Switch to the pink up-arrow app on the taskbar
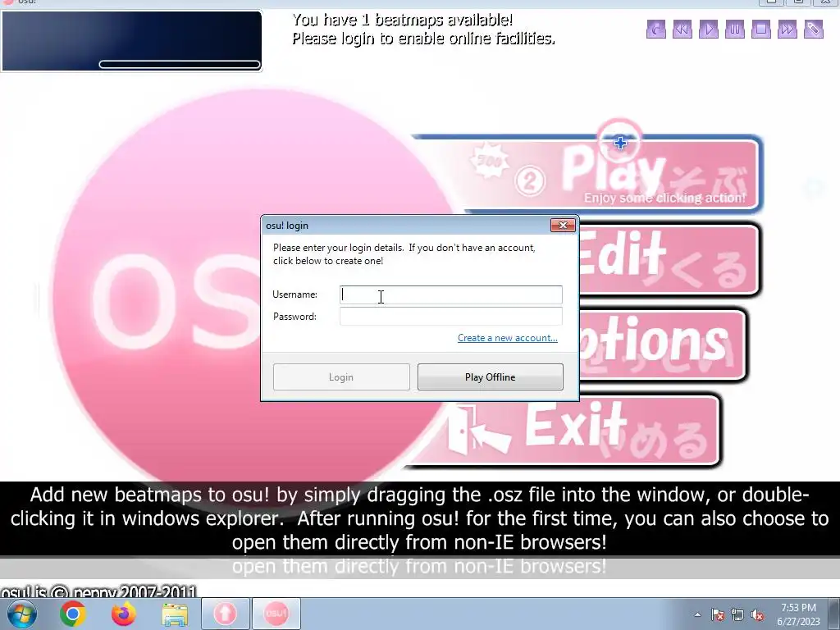This screenshot has height=630, width=840. pyautogui.click(x=225, y=614)
